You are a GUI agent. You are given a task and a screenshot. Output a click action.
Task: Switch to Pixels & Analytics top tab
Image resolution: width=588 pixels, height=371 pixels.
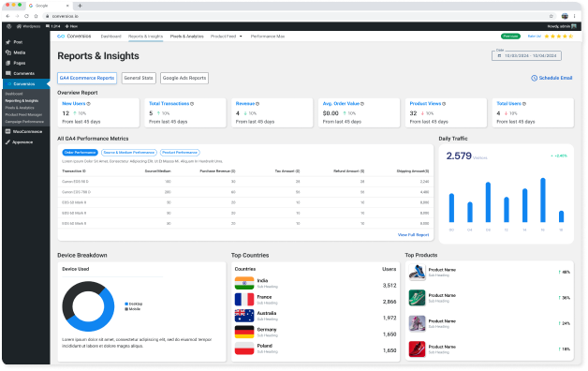[x=186, y=37]
